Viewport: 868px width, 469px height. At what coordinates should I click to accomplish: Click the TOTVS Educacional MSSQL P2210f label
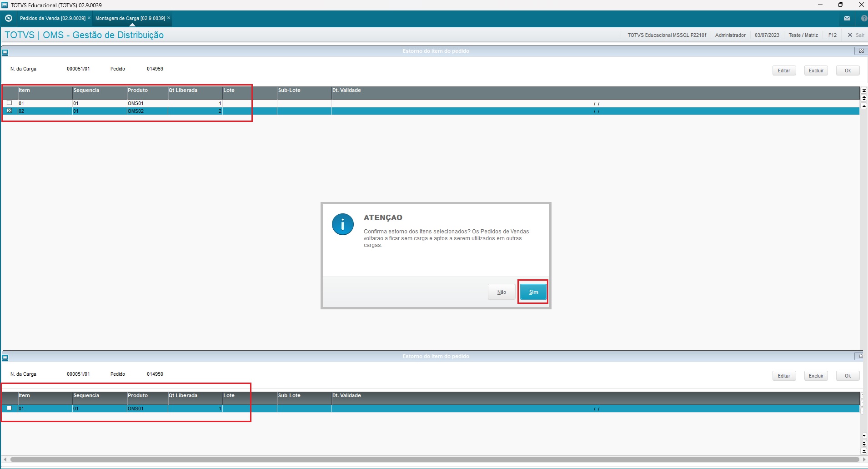tap(667, 35)
